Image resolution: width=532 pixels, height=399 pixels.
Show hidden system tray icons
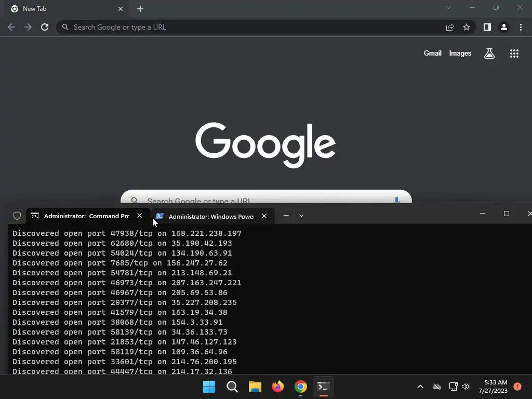[x=420, y=387]
